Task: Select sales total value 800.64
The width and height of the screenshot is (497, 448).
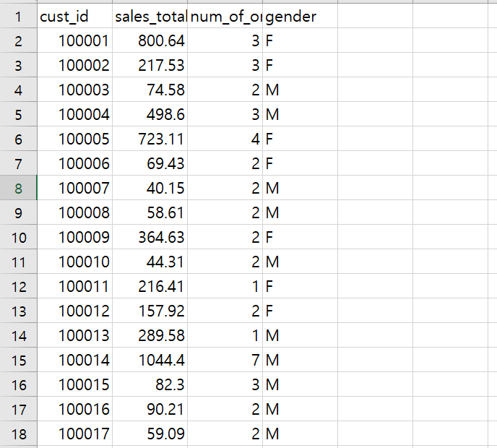Action: 150,40
